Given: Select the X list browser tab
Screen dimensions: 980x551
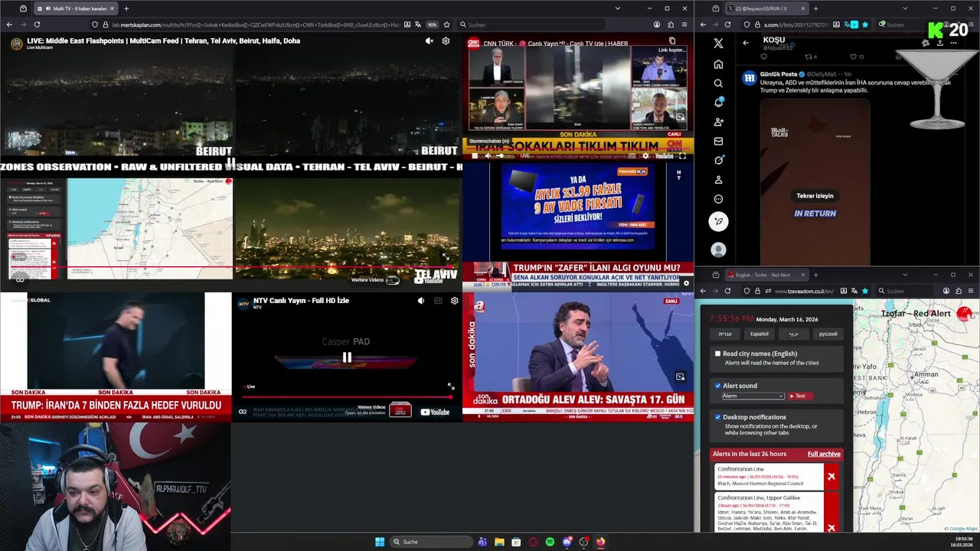Looking at the screenshot, I should click(x=766, y=8).
